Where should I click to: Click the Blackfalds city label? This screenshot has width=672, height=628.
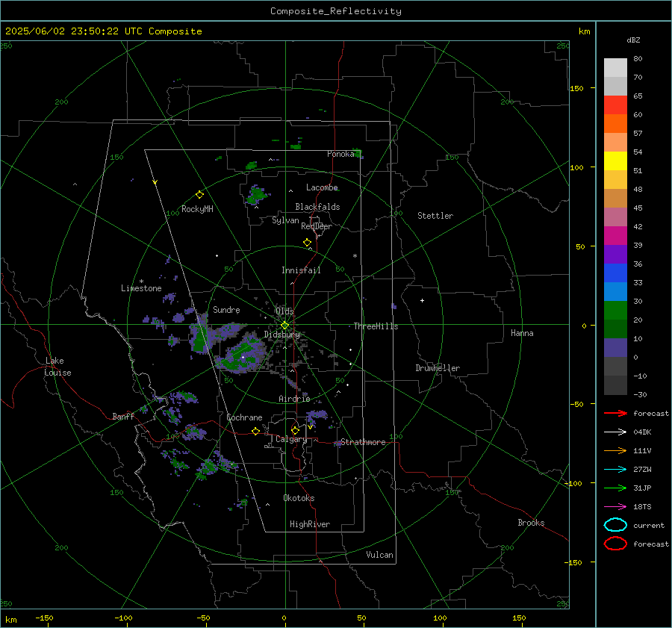tap(317, 207)
